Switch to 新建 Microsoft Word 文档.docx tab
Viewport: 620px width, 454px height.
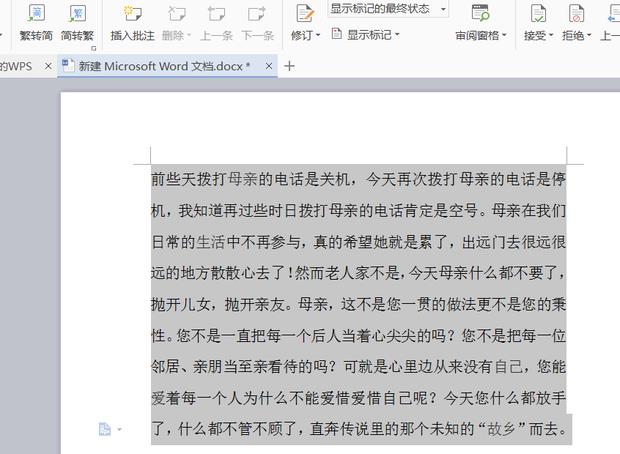pos(164,66)
